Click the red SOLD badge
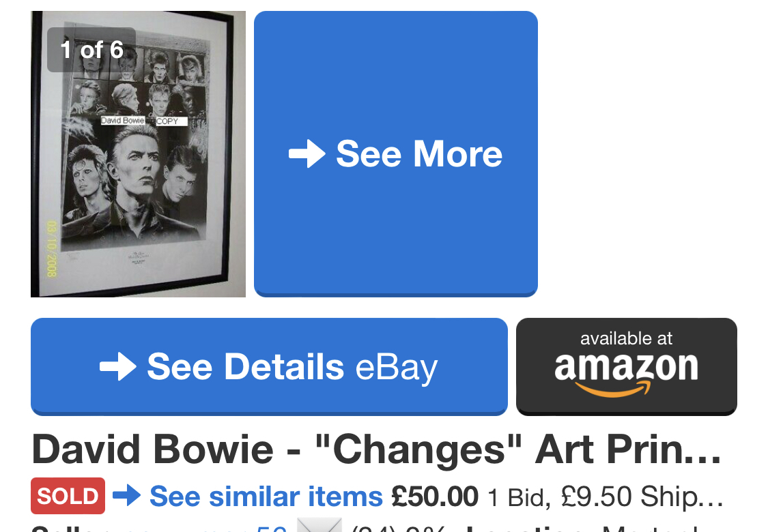 pos(68,496)
